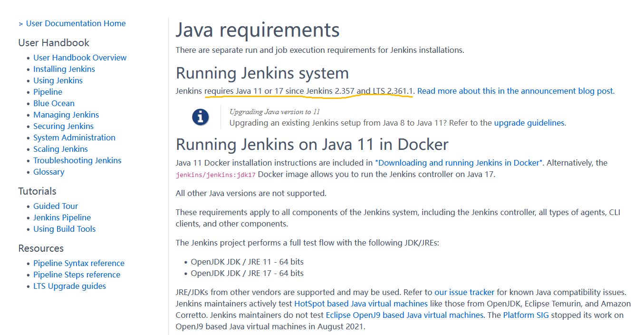
Task: Open Troubleshooting Jenkins page
Action: click(77, 160)
